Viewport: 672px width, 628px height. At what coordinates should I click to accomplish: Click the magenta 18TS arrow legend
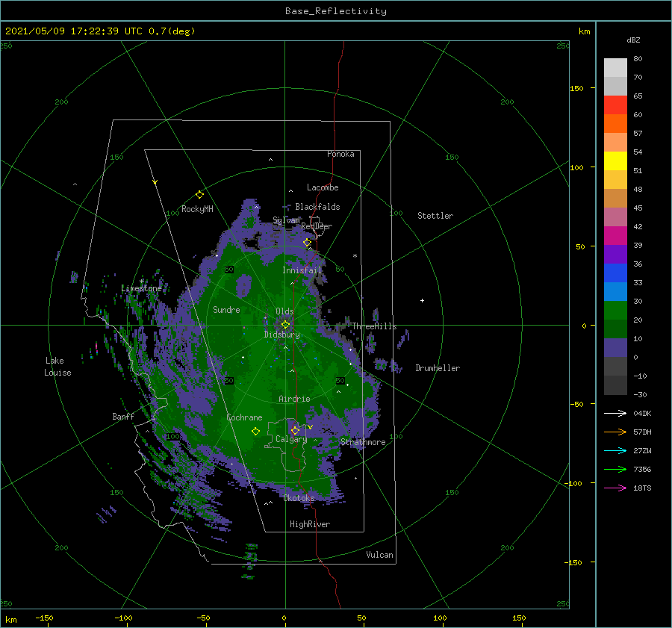tap(615, 488)
